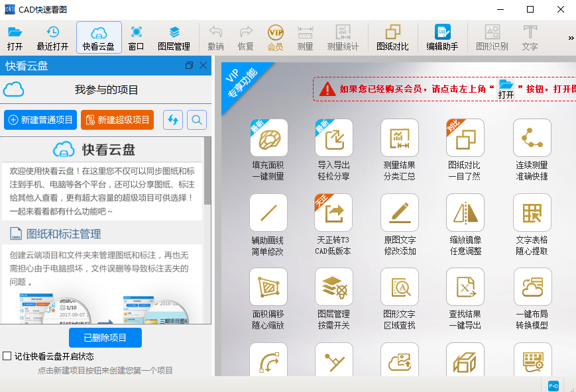
Task: Enable 记住快看云盘开启状态 checkbox
Action: point(7,356)
